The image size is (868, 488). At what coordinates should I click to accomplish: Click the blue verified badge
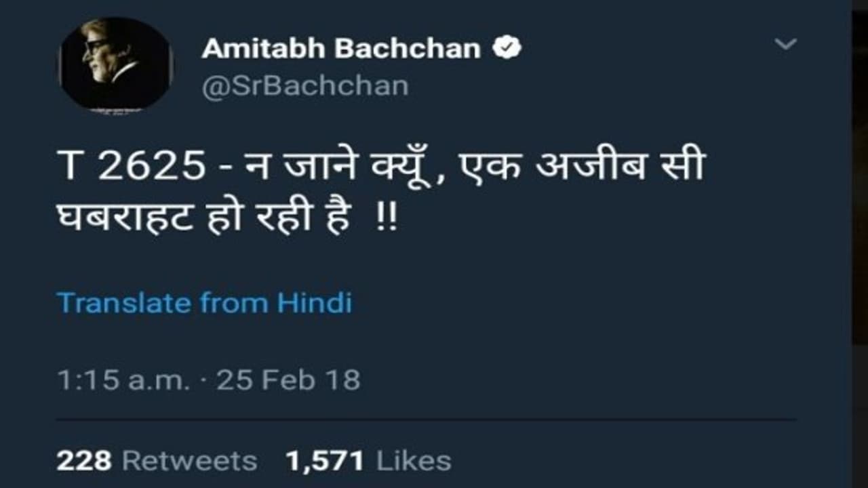point(507,48)
